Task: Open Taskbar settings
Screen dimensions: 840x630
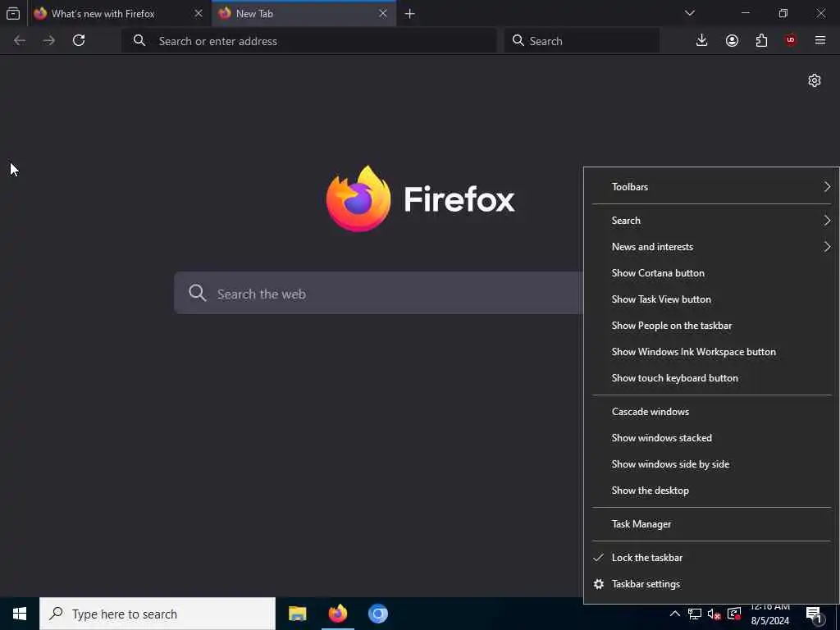Action: click(x=711, y=584)
